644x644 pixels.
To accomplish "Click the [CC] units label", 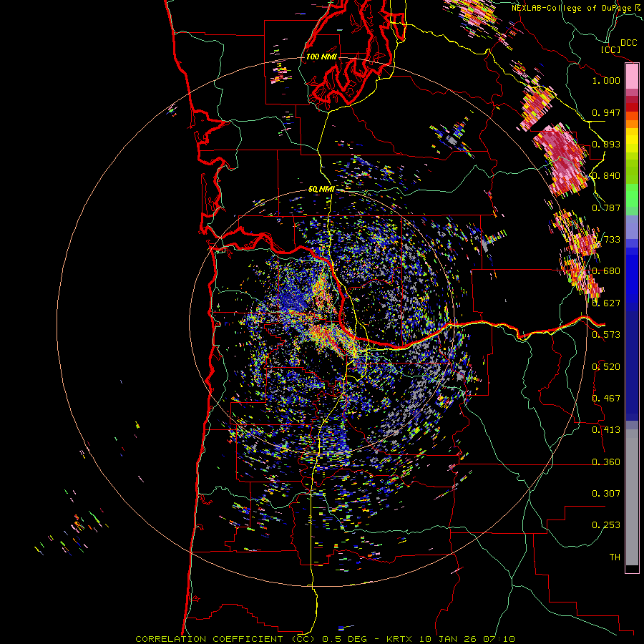I will tap(610, 50).
